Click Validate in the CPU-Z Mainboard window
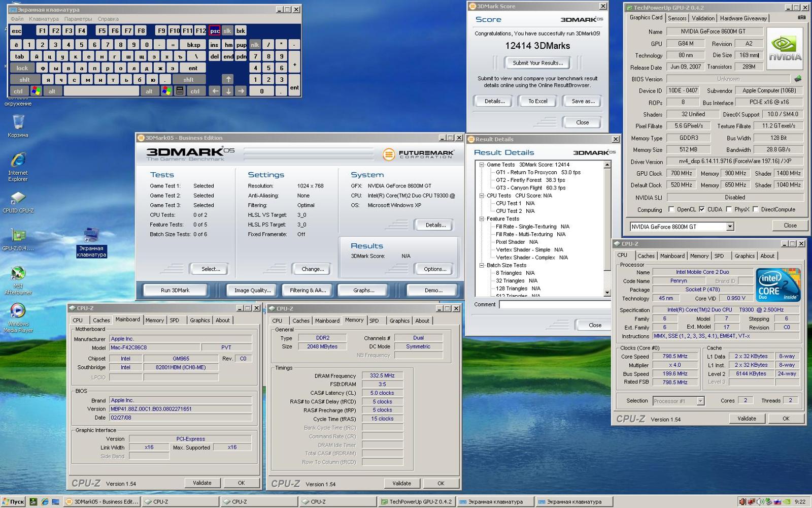The image size is (812, 508). coord(202,483)
